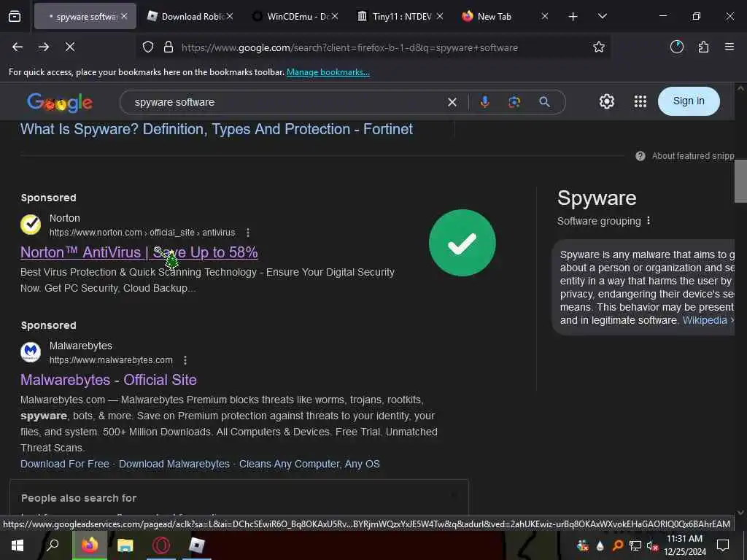Open the Fortinet What Is Spyware result
The height and width of the screenshot is (560, 747).
pos(216,129)
